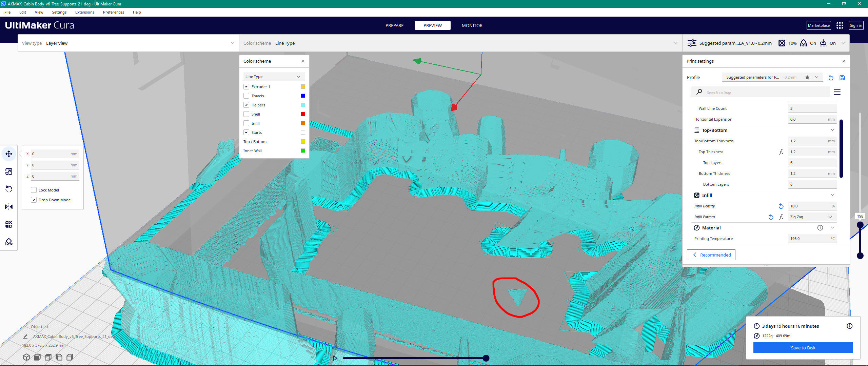Select the Rotate tool
The image size is (868, 366).
click(8, 189)
